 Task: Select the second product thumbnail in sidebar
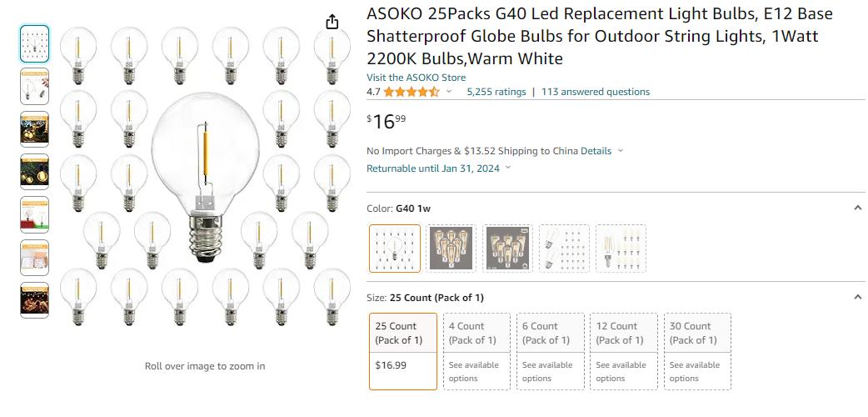[34, 87]
